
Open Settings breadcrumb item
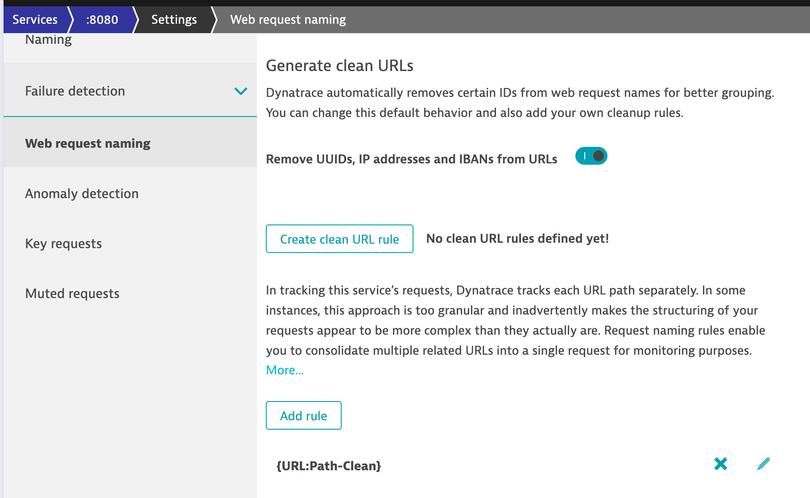[174, 20]
